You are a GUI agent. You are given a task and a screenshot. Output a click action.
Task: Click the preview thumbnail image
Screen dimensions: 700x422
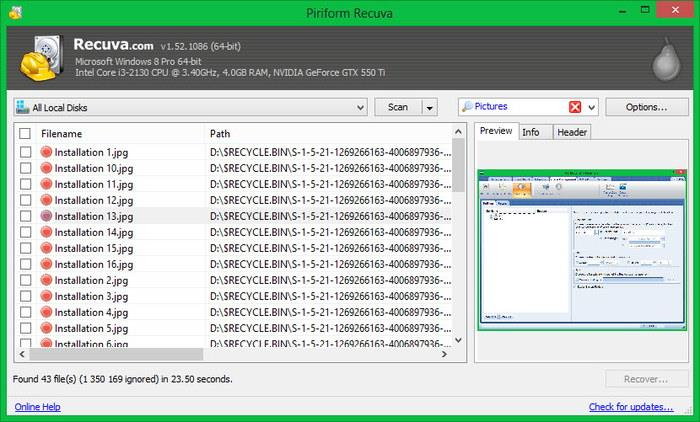[x=579, y=250]
